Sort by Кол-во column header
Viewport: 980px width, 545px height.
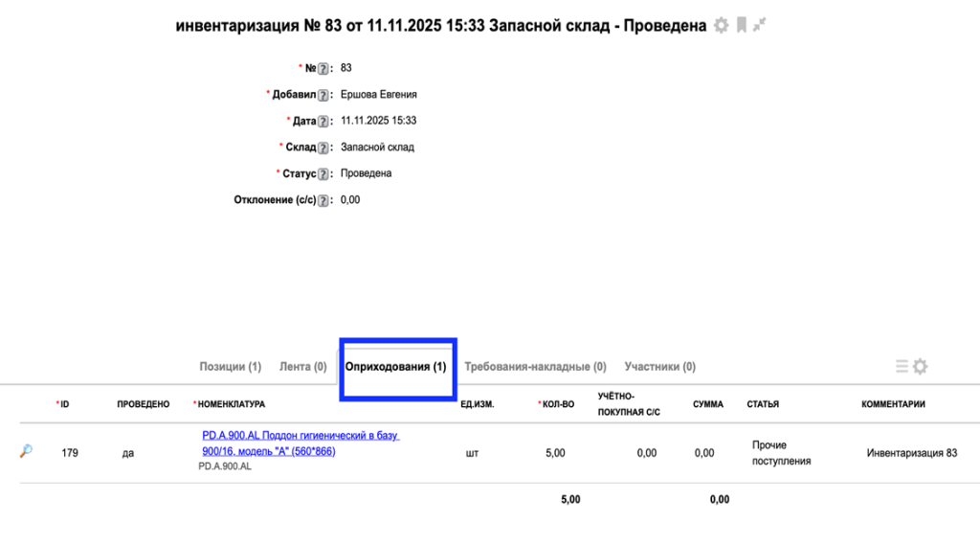(x=559, y=404)
